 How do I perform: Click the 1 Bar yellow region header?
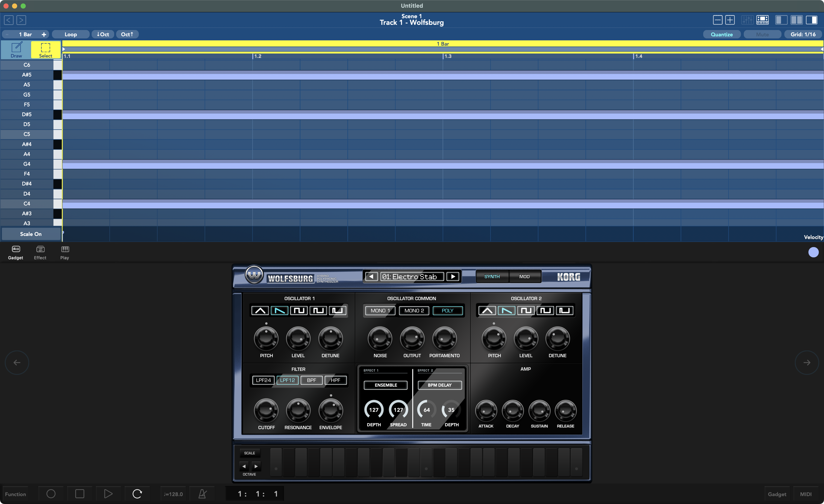pos(443,44)
